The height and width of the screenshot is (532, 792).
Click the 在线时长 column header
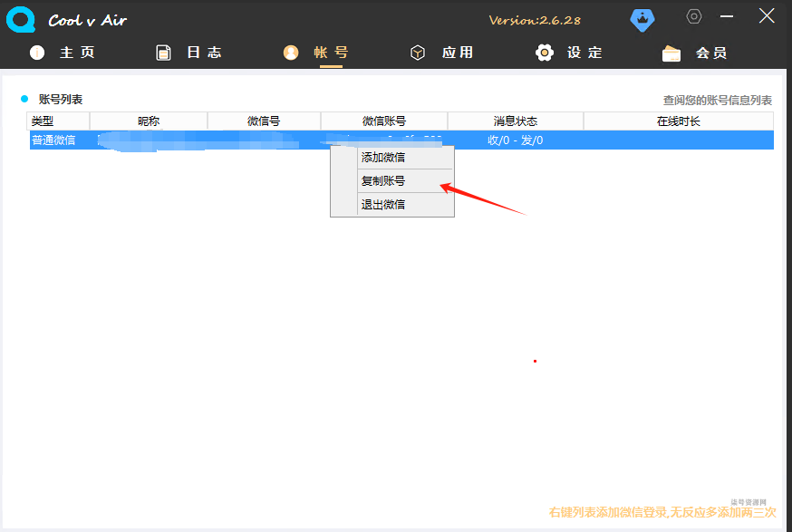(x=679, y=121)
